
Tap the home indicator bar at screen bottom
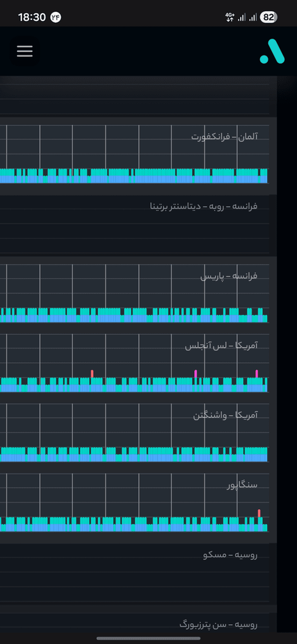click(148, 639)
